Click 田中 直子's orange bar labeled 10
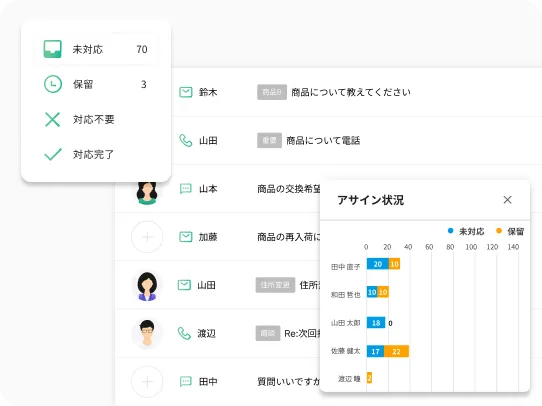This screenshot has height=406, width=542. pyautogui.click(x=394, y=264)
